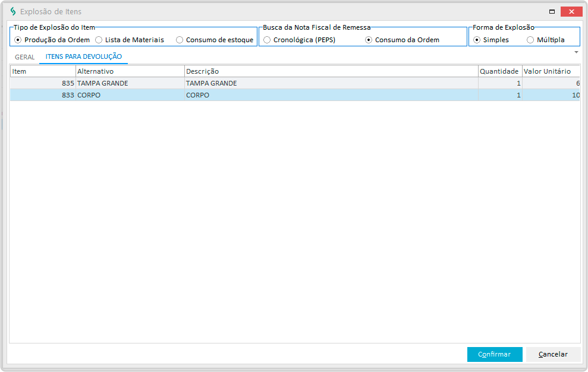The image size is (588, 372).
Task: Expand the small dropdown arrow beside tabs
Action: (x=576, y=52)
